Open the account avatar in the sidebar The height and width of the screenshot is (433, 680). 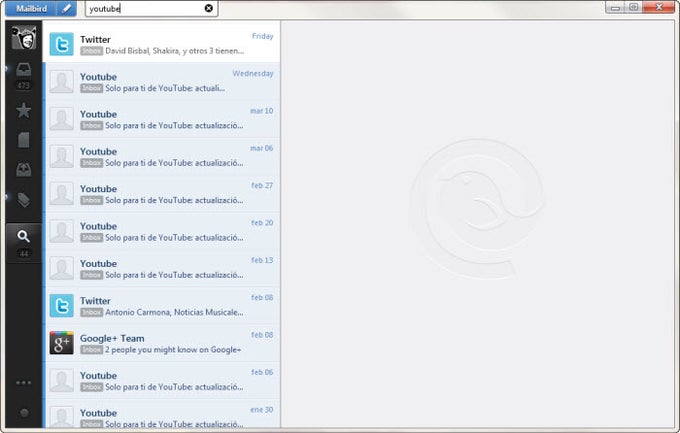click(24, 37)
